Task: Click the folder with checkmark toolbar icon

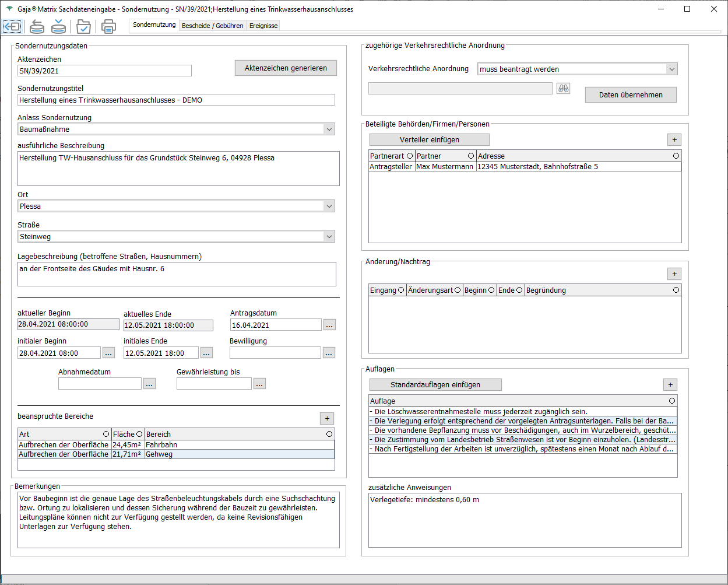Action: [x=83, y=26]
